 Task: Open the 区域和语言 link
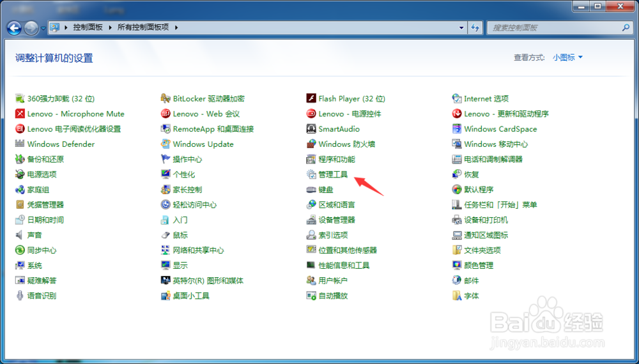(x=337, y=205)
